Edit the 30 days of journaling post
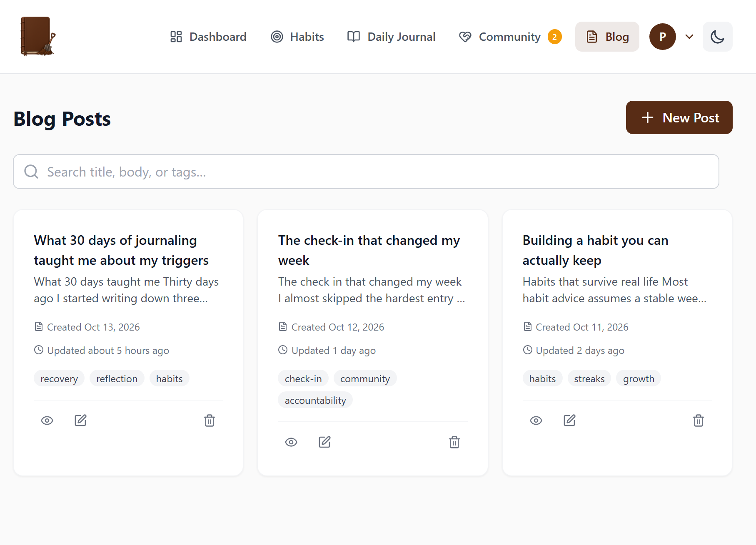 (x=80, y=421)
